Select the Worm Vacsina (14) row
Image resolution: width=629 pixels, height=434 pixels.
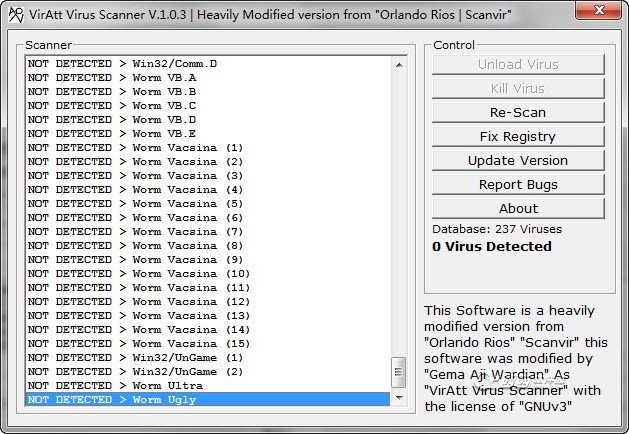(x=208, y=330)
